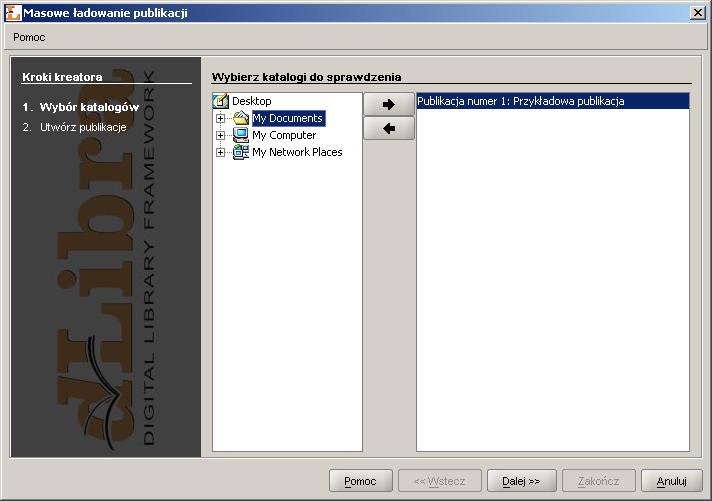This screenshot has height=501, width=712.
Task: Click the Anuluj button
Action: (x=672, y=481)
